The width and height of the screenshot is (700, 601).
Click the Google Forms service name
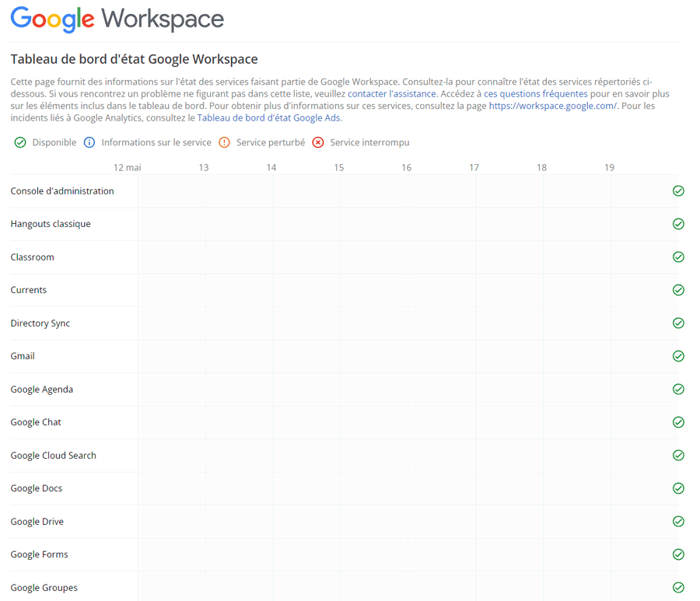click(x=40, y=554)
